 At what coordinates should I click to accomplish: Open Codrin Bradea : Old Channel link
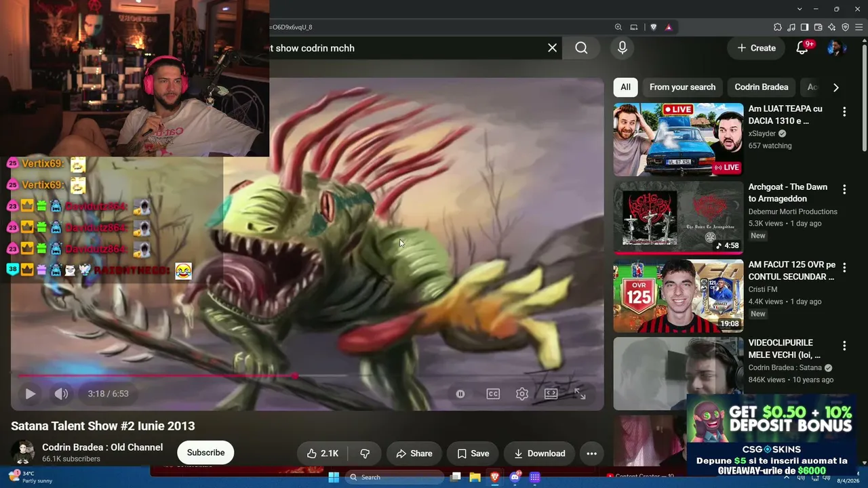click(102, 447)
